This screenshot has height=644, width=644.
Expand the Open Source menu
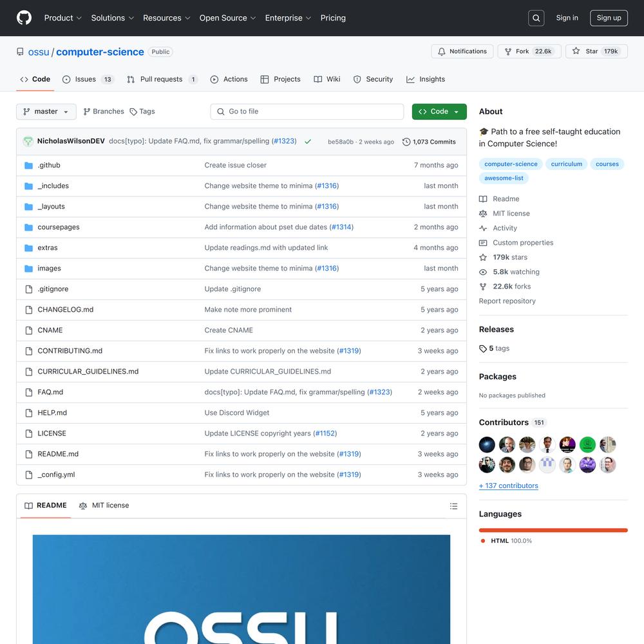(x=227, y=18)
